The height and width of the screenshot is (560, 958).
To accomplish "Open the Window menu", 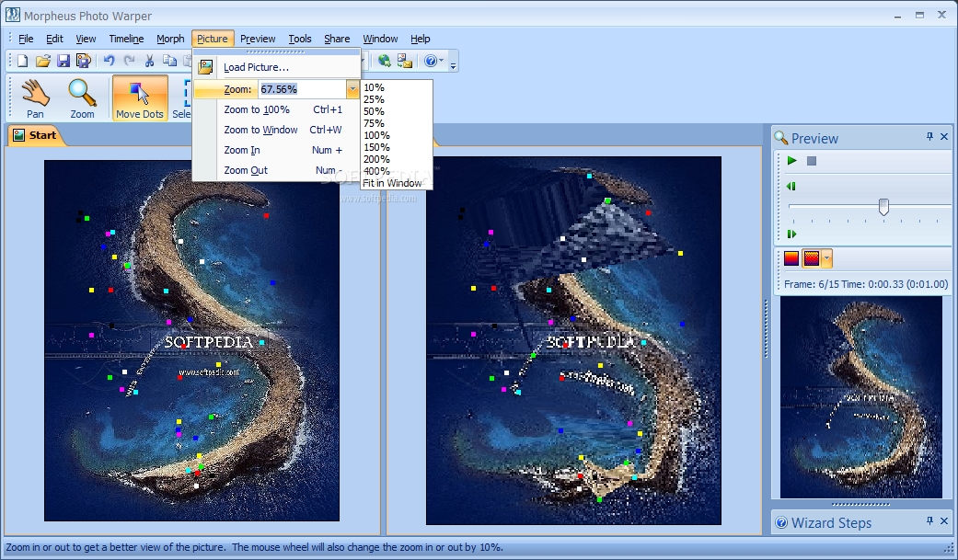I will point(380,39).
